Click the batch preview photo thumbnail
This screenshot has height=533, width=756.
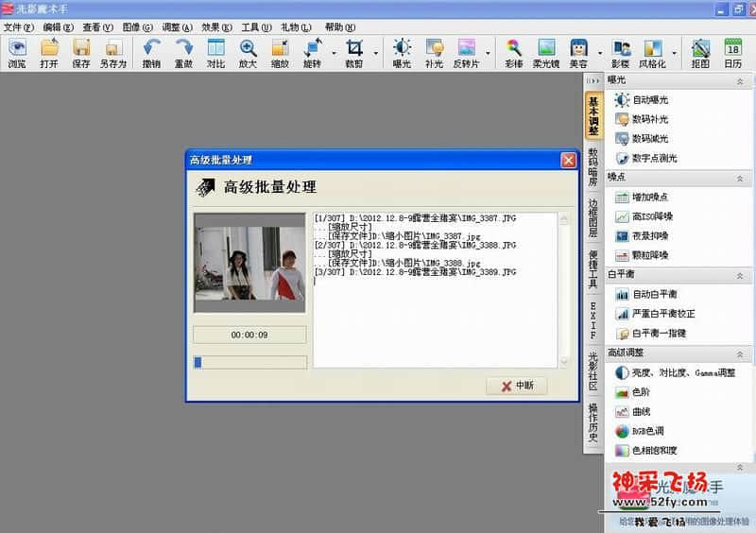(249, 263)
